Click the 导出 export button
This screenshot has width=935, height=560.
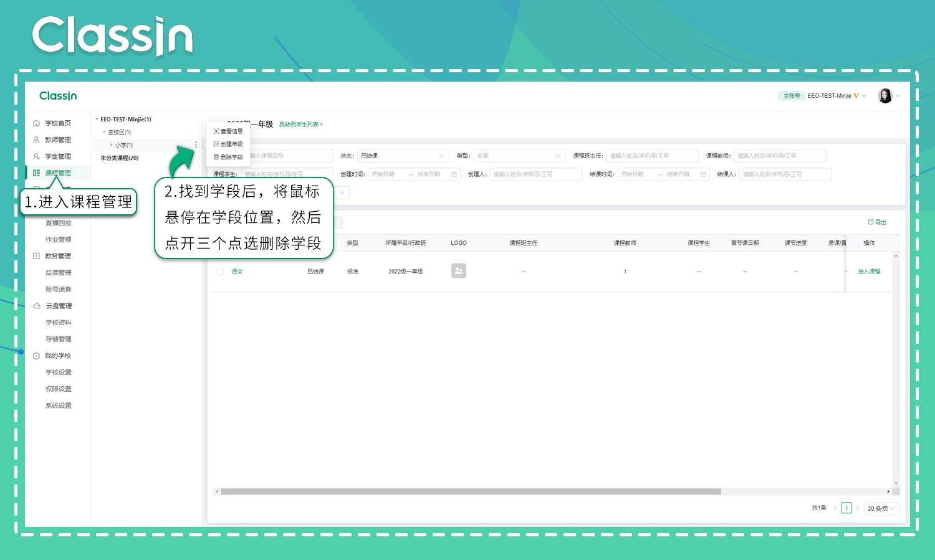[x=877, y=222]
